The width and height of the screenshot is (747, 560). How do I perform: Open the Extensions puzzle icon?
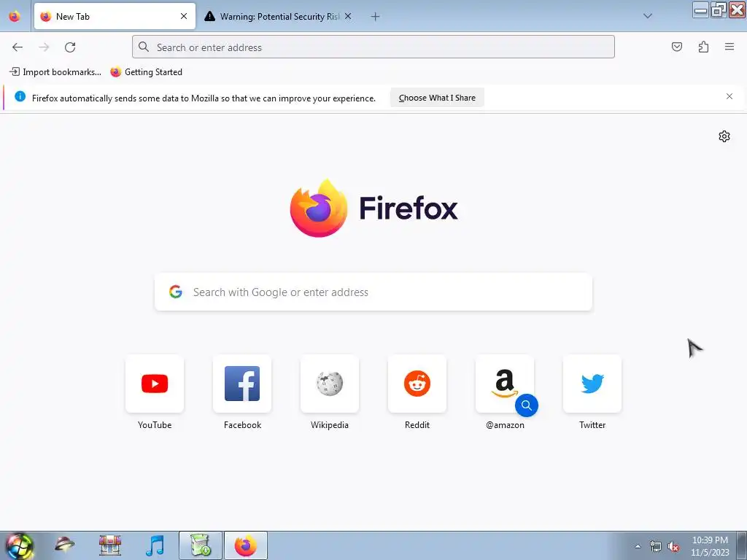[703, 47]
